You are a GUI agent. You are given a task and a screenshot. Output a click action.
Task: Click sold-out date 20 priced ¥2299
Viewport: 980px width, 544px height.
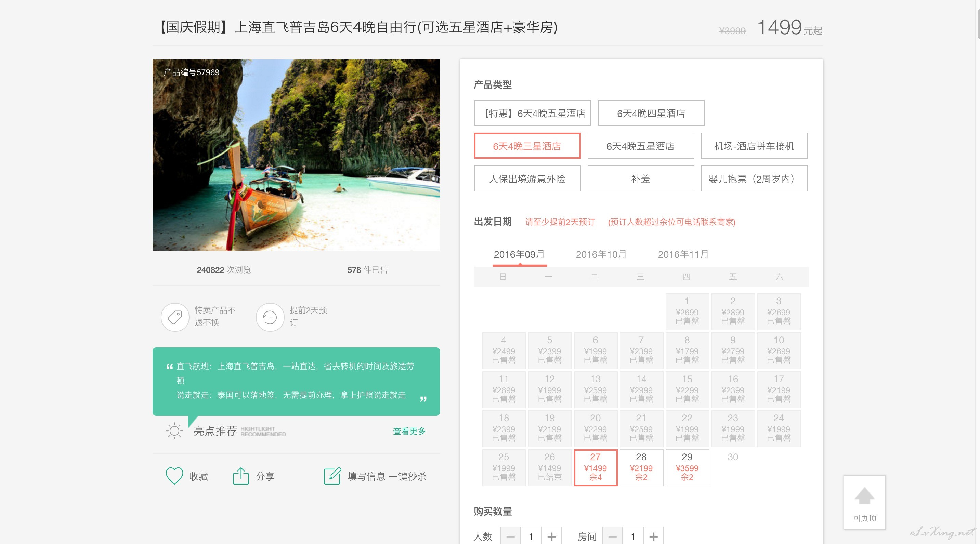[596, 428]
